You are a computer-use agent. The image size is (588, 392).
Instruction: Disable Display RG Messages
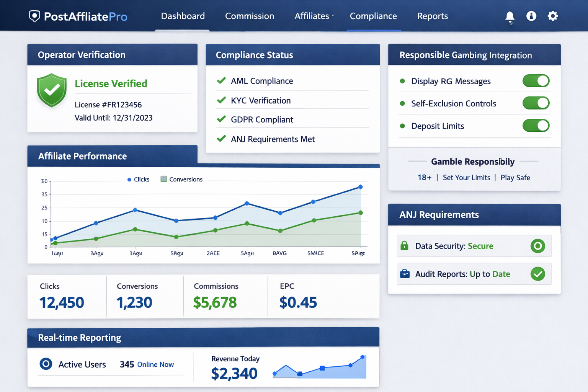(536, 81)
